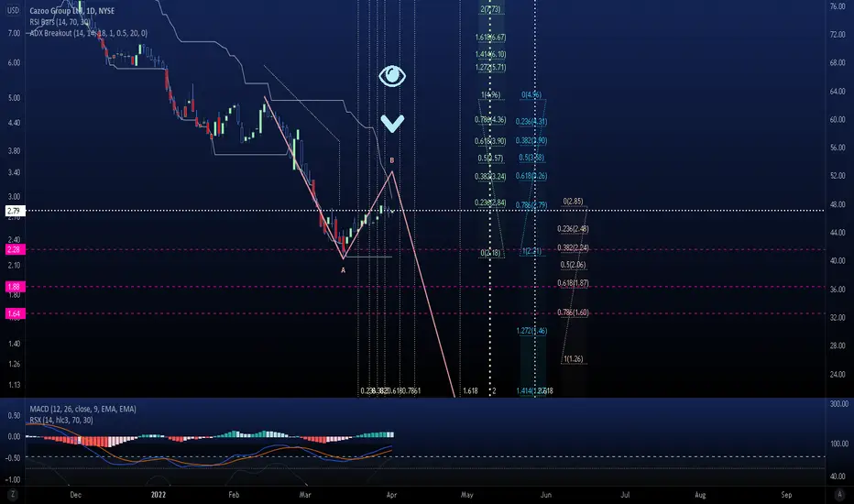The image size is (854, 504).
Task: Select the RSI Bars (14, 70, 30) legend
Action: [x=60, y=22]
